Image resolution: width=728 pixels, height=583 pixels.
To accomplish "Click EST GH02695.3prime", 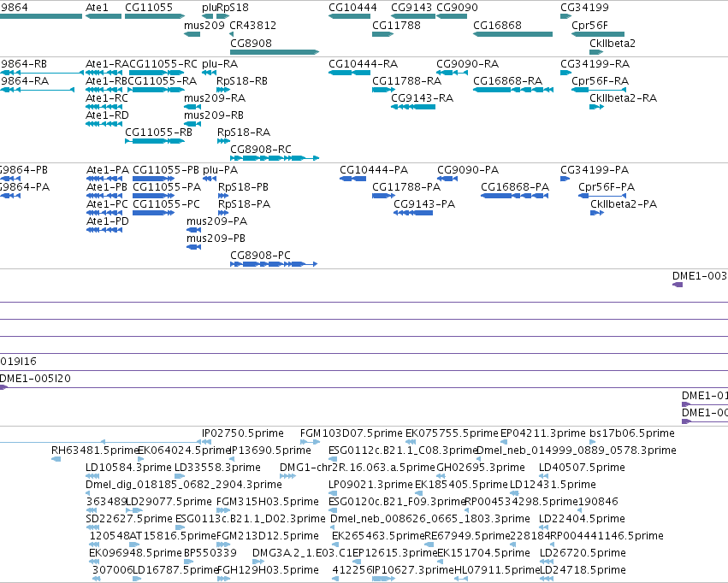I will click(x=481, y=468).
